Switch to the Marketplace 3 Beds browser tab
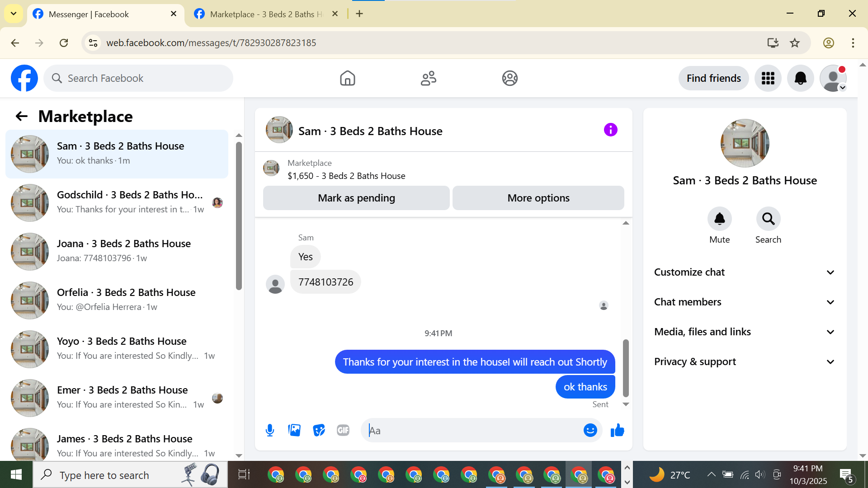Image resolution: width=868 pixels, height=488 pixels. coord(266,14)
